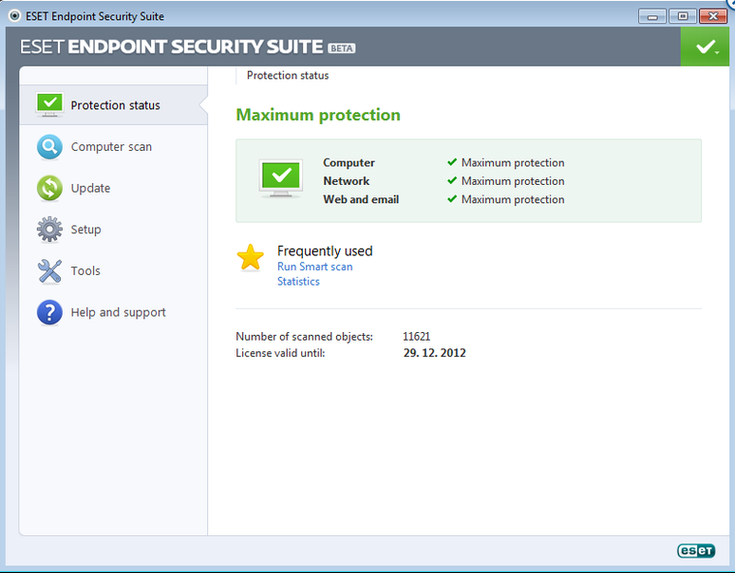Click the License valid until label

pos(280,353)
